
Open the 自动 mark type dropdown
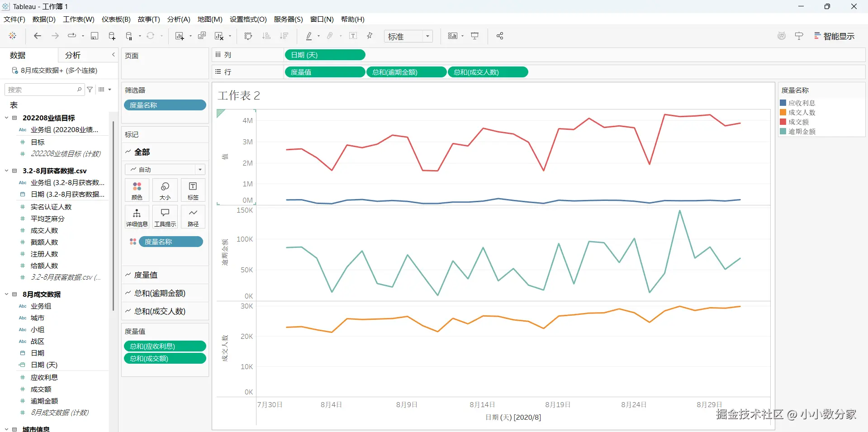pyautogui.click(x=165, y=169)
